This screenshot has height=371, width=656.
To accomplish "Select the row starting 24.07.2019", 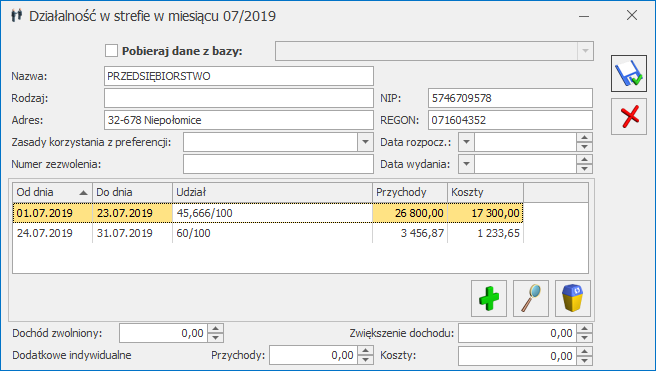I will tap(268, 233).
